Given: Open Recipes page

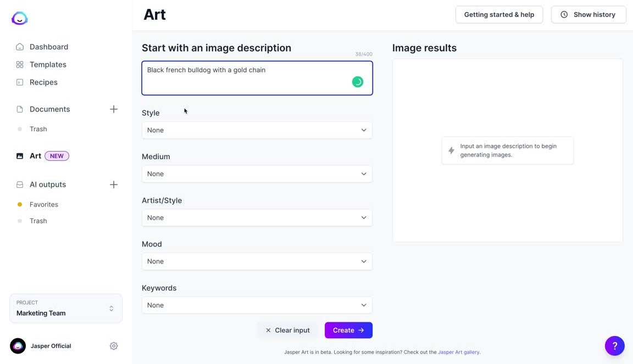Looking at the screenshot, I should pyautogui.click(x=43, y=82).
